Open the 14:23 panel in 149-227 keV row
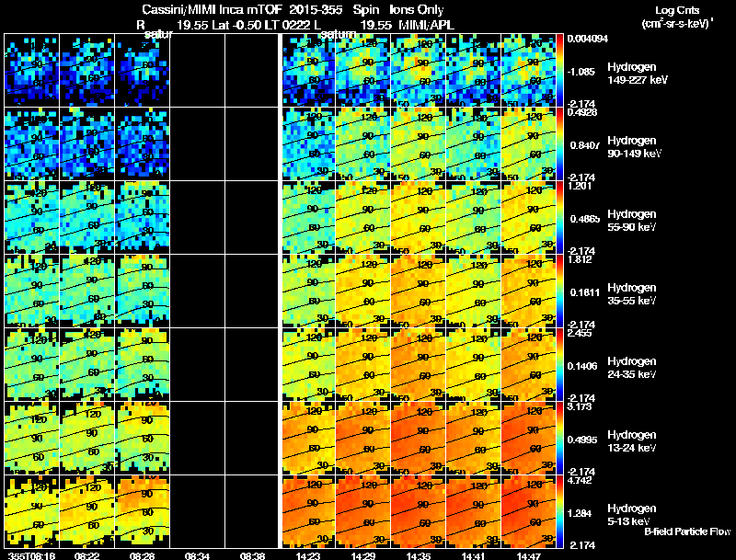The height and width of the screenshot is (560, 736). coord(308,71)
